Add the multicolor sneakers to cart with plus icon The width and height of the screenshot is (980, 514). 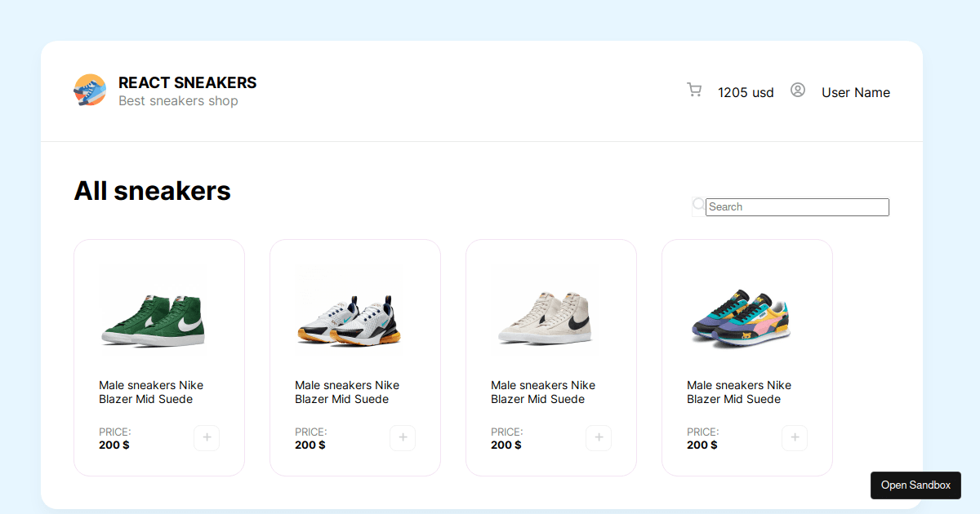pyautogui.click(x=795, y=438)
